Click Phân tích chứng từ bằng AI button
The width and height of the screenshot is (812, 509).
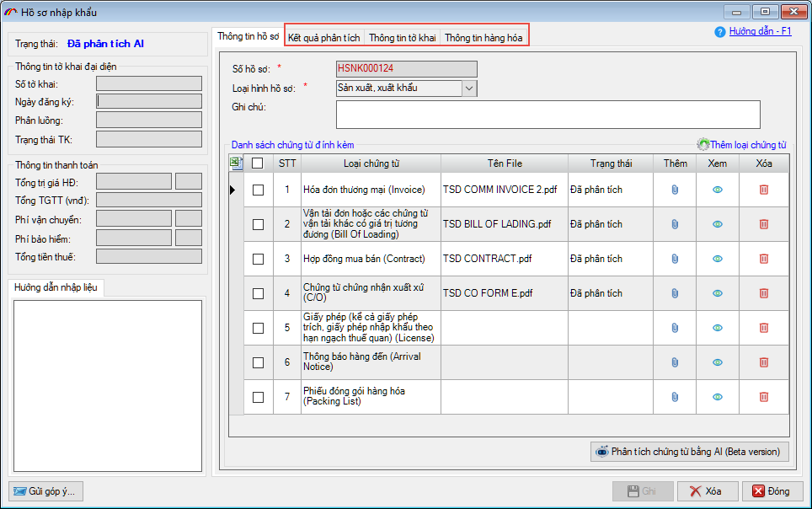click(x=690, y=452)
